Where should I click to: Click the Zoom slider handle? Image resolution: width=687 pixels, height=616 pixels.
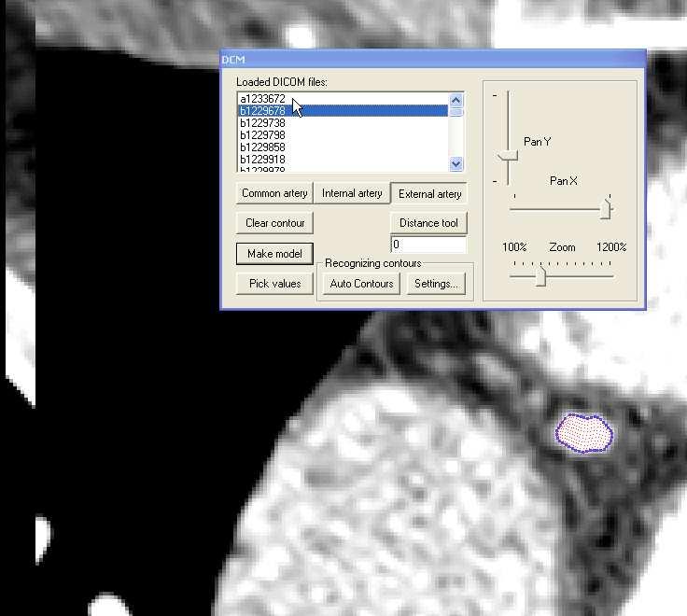pos(541,276)
